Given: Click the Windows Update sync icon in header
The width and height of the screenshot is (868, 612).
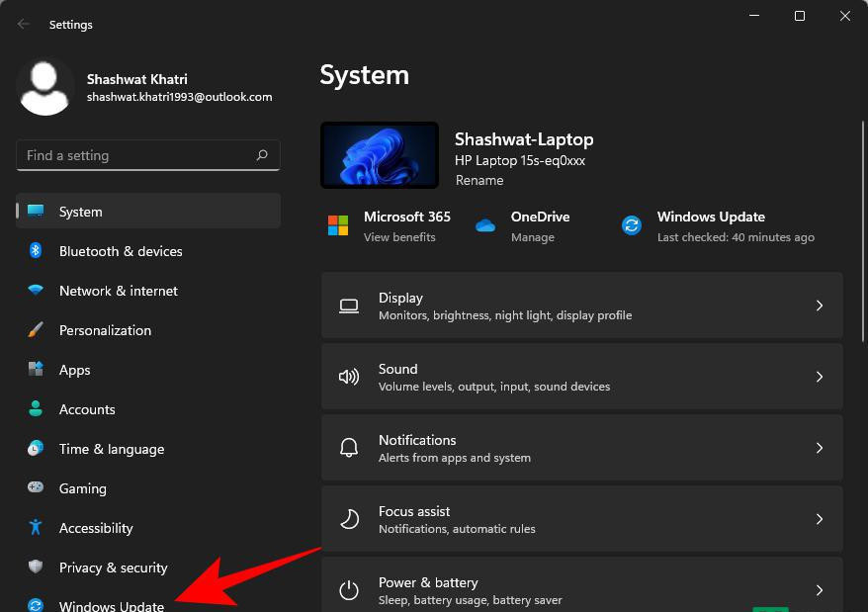Looking at the screenshot, I should [632, 226].
